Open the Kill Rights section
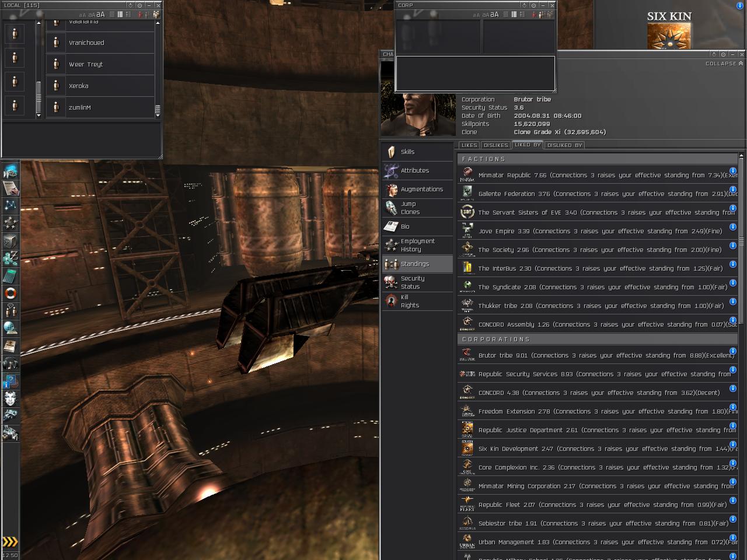The height and width of the screenshot is (560, 747). pos(417,301)
